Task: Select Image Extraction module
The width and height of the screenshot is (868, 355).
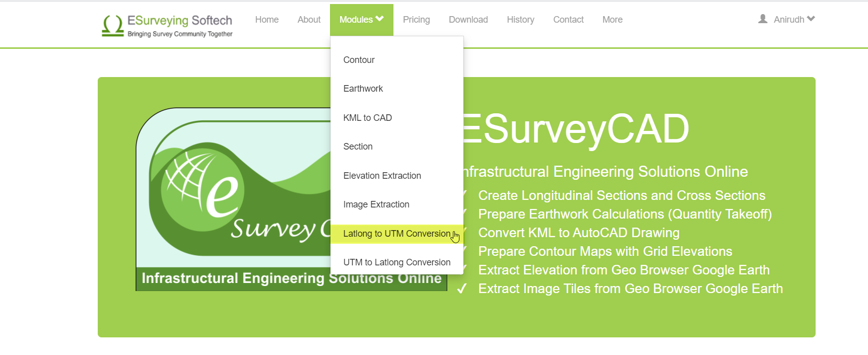Action: [x=397, y=204]
